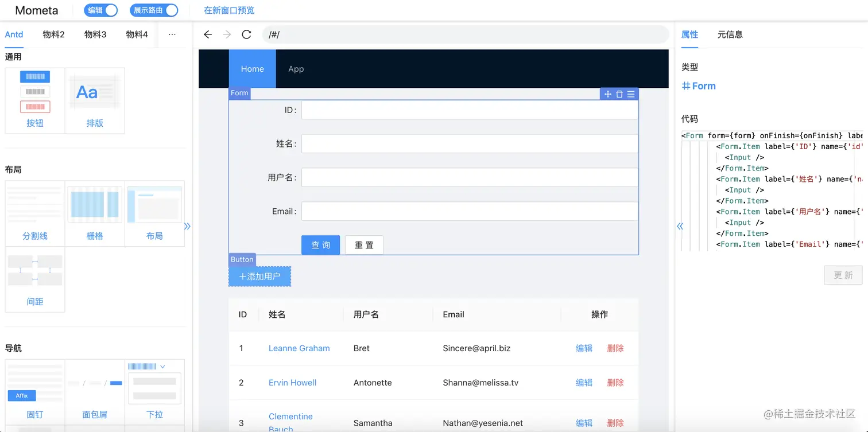Image resolution: width=868 pixels, height=432 pixels.
Task: Click the 更新 update button
Action: pos(843,275)
